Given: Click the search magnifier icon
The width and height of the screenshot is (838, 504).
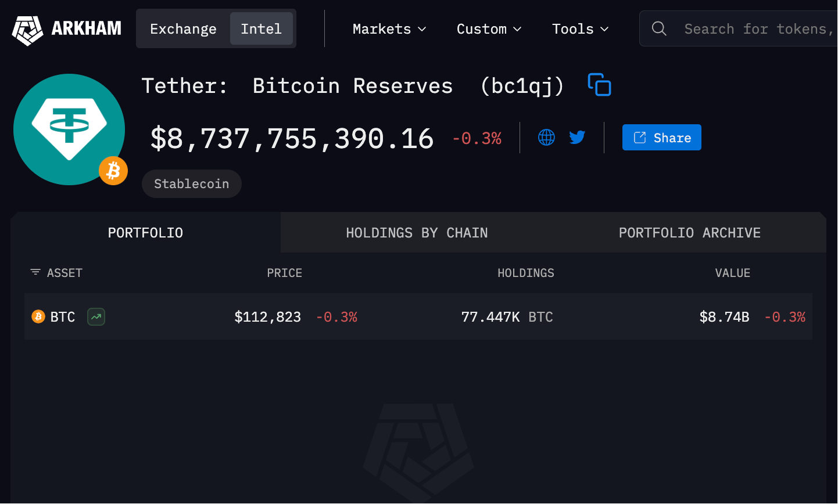Looking at the screenshot, I should tap(659, 28).
